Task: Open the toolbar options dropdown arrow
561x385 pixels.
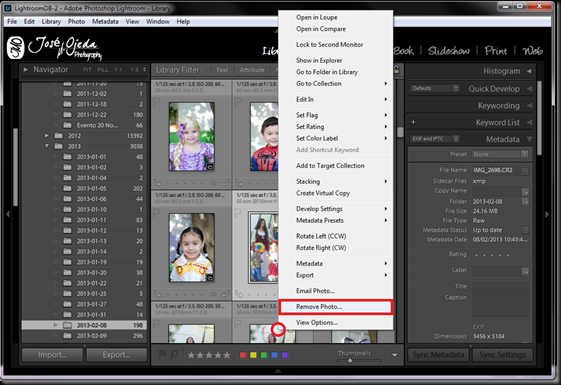Action: tap(395, 355)
